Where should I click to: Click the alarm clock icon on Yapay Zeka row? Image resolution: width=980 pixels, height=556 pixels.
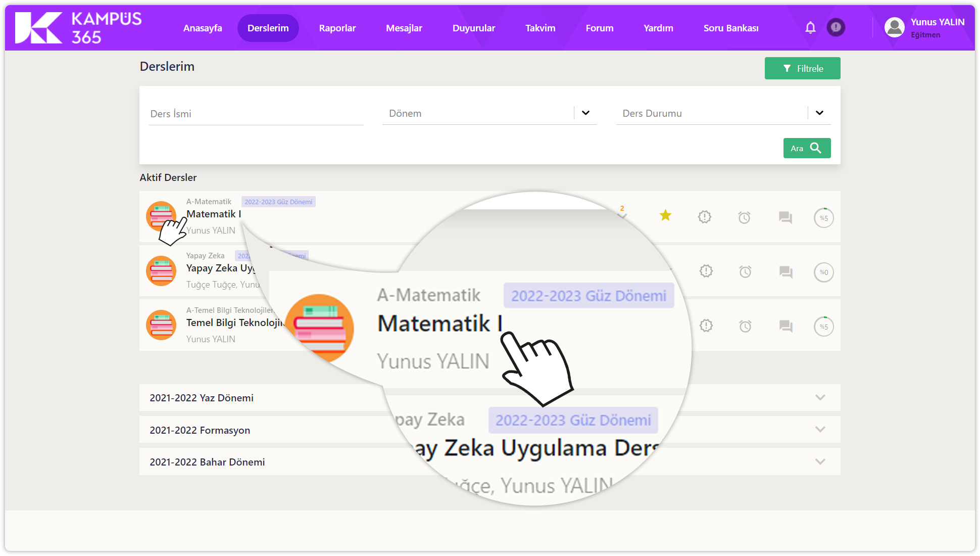click(745, 272)
